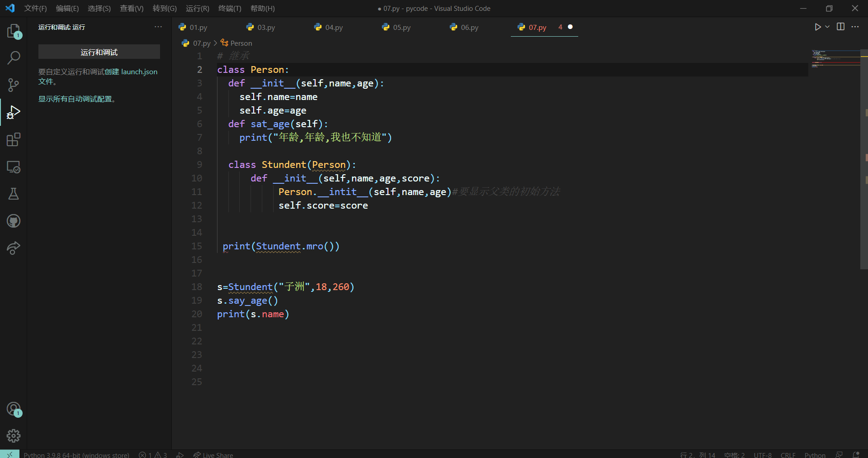This screenshot has width=868, height=458.
Task: Switch to the 04.py tab
Action: (334, 27)
